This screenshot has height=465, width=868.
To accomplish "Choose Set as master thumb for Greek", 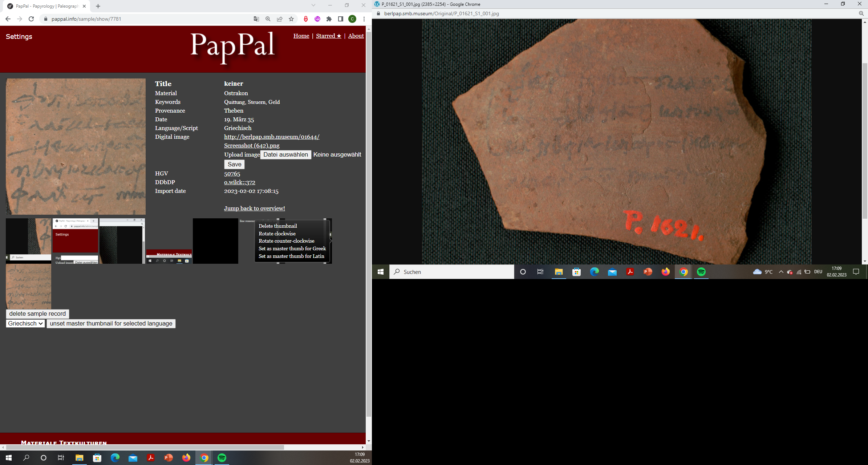I will tap(292, 248).
